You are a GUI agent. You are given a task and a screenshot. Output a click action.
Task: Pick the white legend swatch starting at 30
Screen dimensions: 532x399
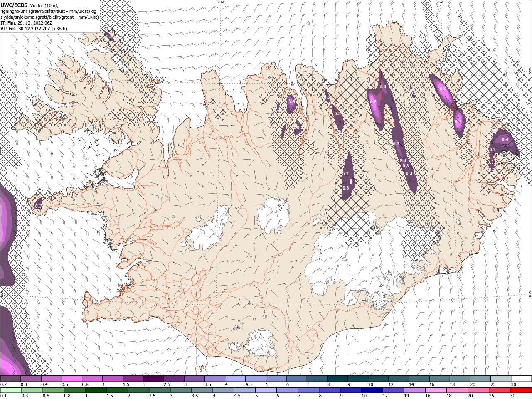click(521, 379)
